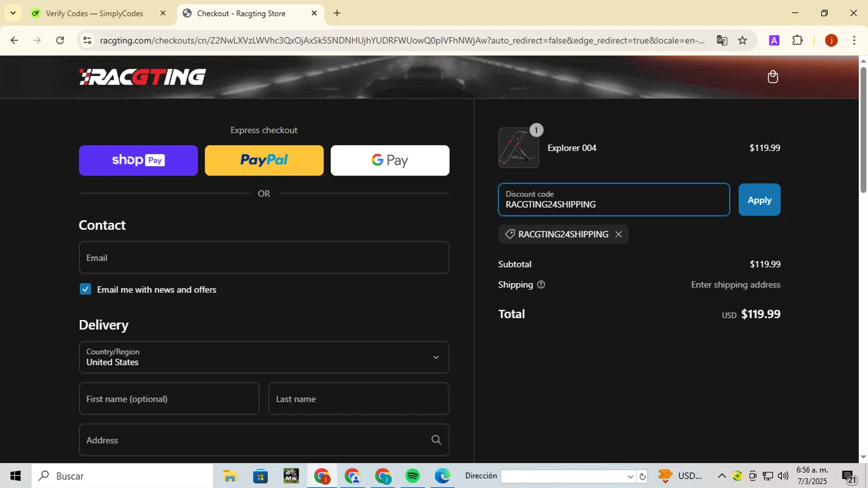Open the Extensions puzzle icon
This screenshot has height=488, width=868.
[x=797, y=41]
